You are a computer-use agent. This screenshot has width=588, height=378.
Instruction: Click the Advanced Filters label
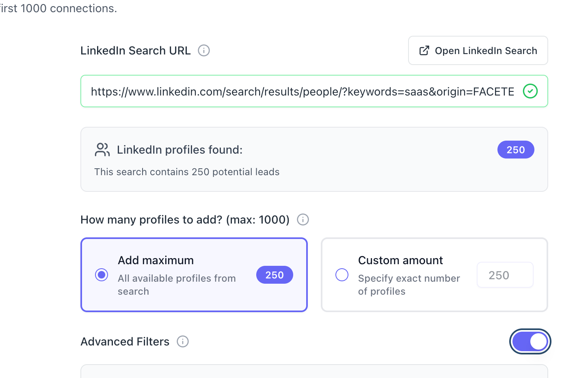125,341
